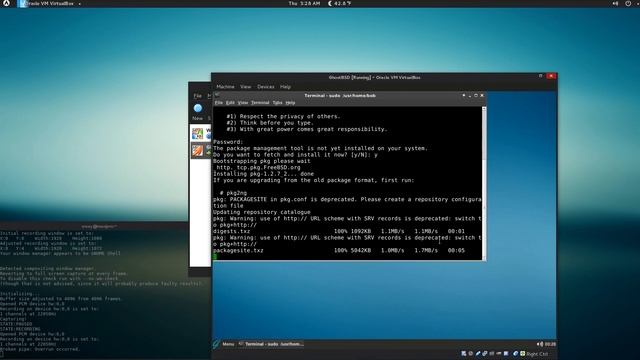Click the top bar clock Thu 5:28 AM
This screenshot has height=360, width=640.
(304, 3)
